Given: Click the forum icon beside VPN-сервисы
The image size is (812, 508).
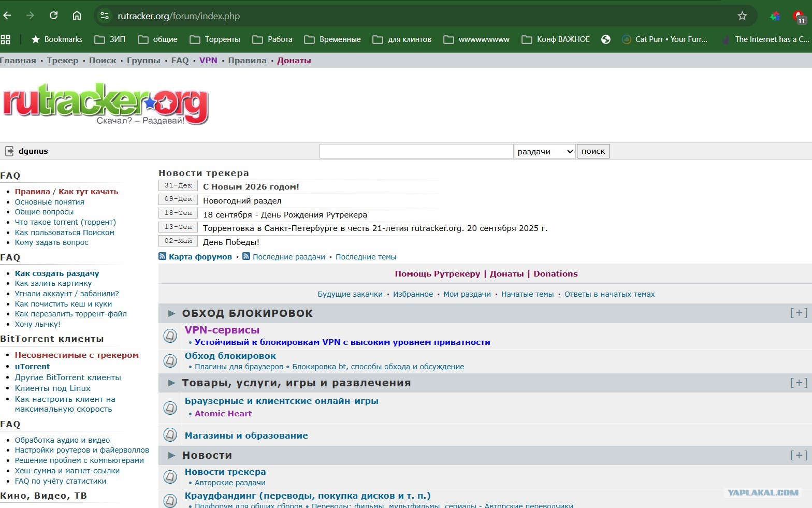Looking at the screenshot, I should pyautogui.click(x=170, y=336).
